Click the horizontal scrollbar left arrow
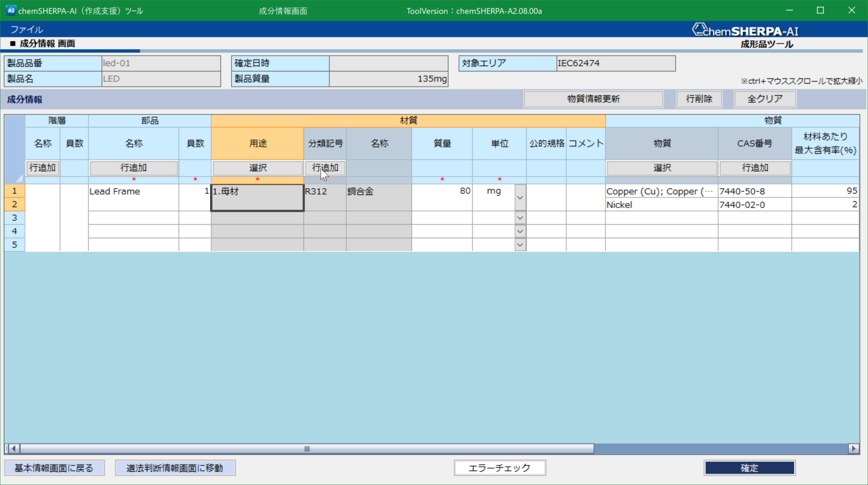This screenshot has height=485, width=868. [x=14, y=449]
